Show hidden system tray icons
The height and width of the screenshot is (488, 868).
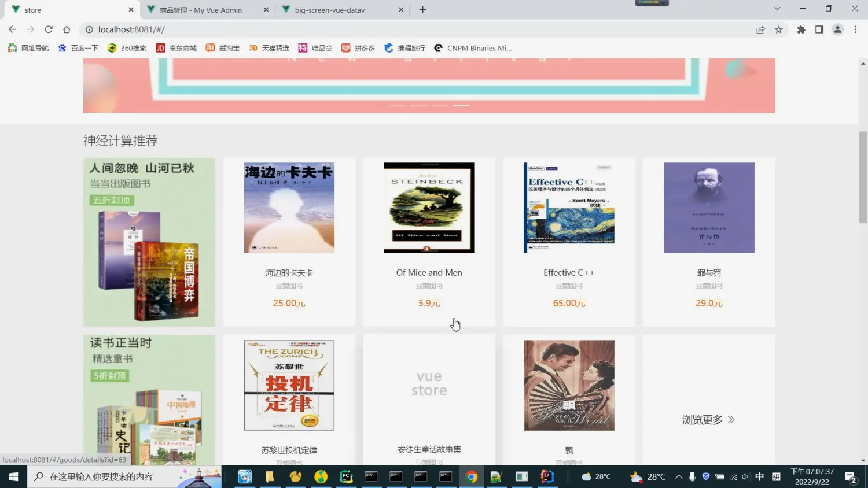[x=678, y=476]
